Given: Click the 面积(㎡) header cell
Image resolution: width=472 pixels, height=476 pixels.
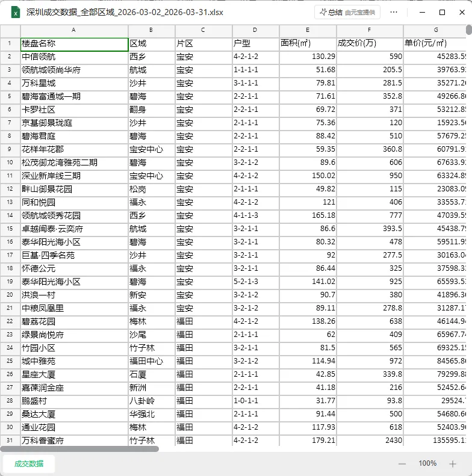Looking at the screenshot, I should point(308,45).
